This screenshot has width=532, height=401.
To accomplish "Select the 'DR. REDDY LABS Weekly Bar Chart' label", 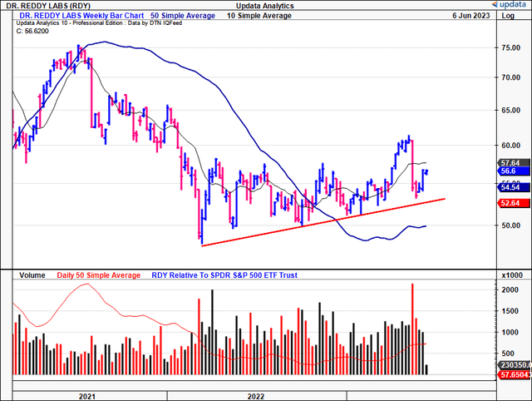I will [81, 16].
